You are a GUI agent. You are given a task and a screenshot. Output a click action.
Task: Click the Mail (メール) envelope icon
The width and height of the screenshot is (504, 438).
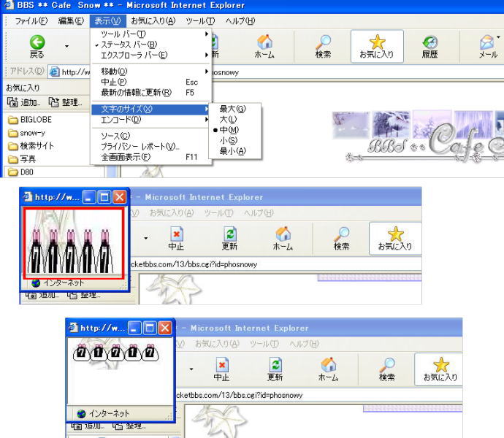pyautogui.click(x=487, y=43)
